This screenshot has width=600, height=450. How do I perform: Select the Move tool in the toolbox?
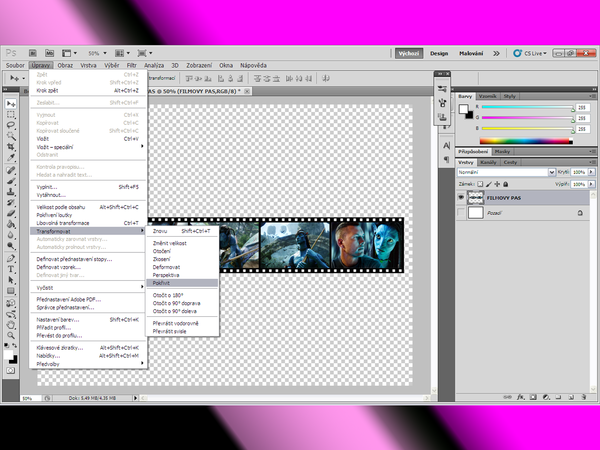12,103
